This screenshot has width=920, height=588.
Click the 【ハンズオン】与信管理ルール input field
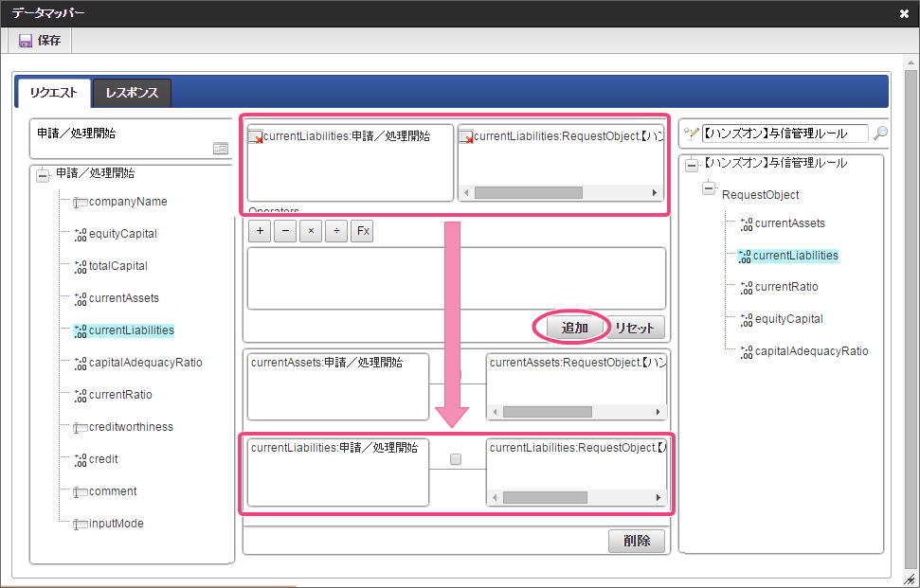point(785,134)
